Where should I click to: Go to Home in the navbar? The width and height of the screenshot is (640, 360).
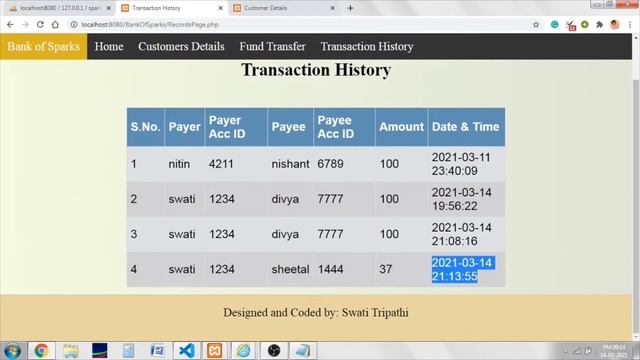click(x=109, y=47)
